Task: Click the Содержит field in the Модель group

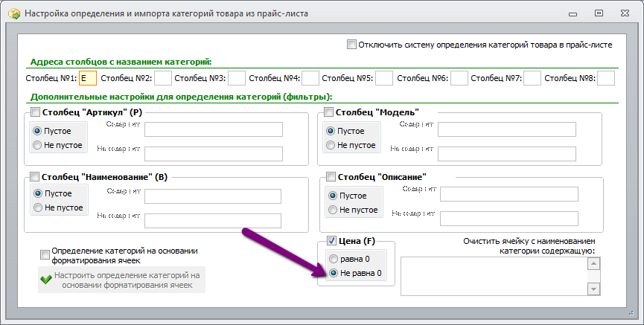Action: (507, 129)
